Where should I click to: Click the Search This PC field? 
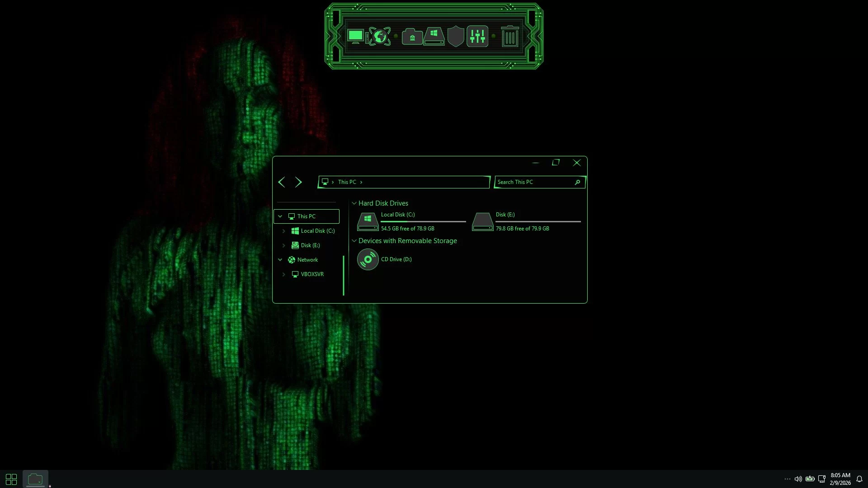point(533,182)
